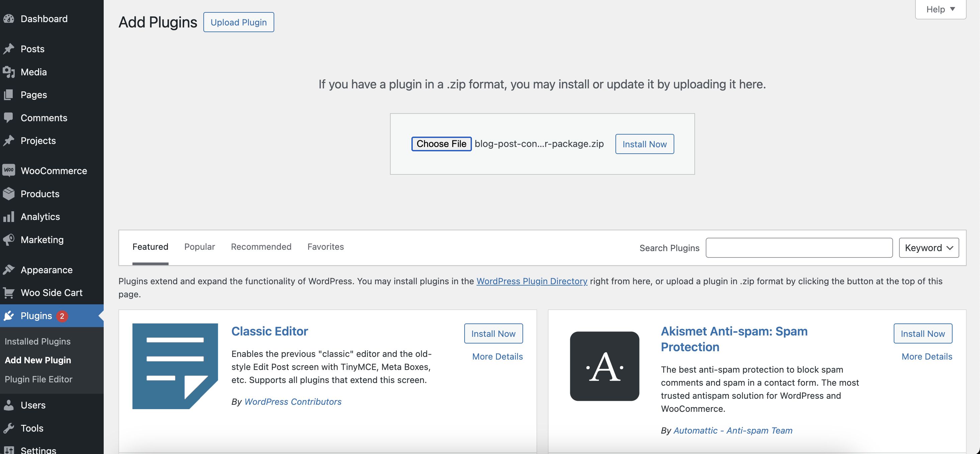Open the Products menu
The width and height of the screenshot is (980, 454).
click(52, 194)
